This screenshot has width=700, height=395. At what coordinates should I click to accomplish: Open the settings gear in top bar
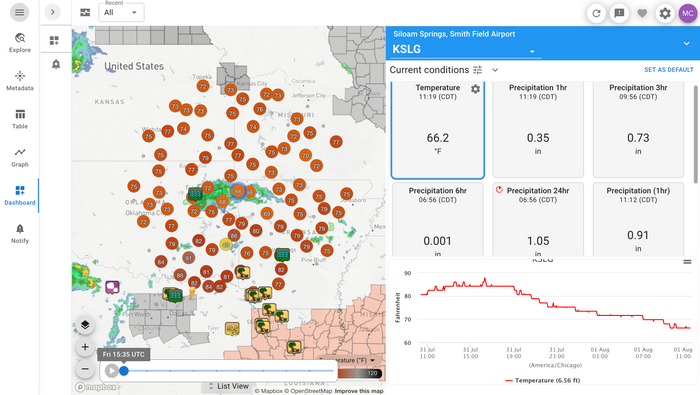(665, 13)
